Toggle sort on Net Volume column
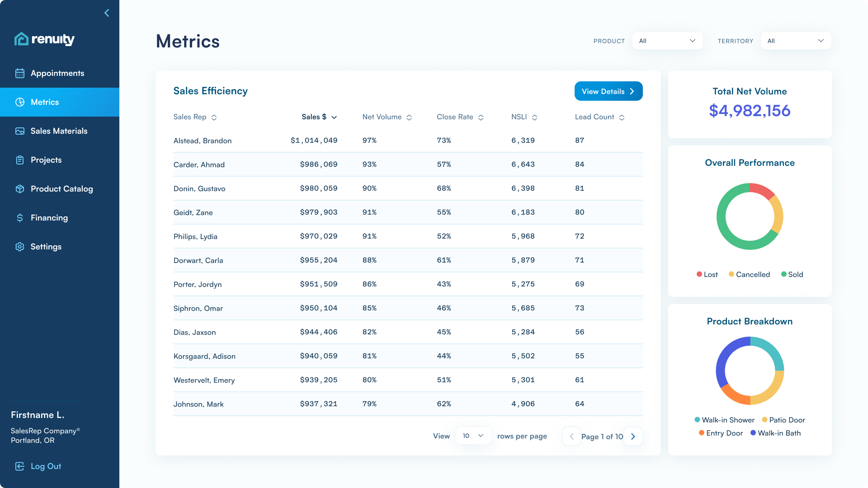The image size is (868, 488). click(x=409, y=117)
